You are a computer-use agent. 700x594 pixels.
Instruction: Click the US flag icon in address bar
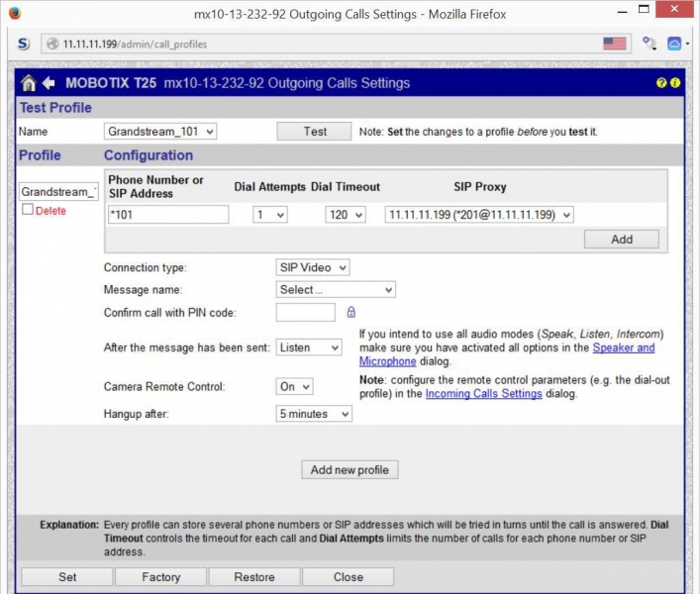click(615, 44)
